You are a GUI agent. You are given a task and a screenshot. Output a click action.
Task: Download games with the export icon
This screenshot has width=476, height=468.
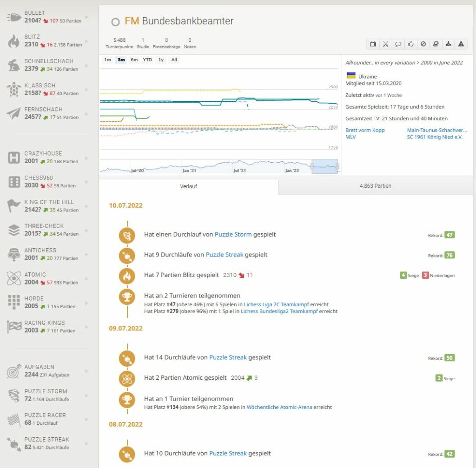click(448, 44)
